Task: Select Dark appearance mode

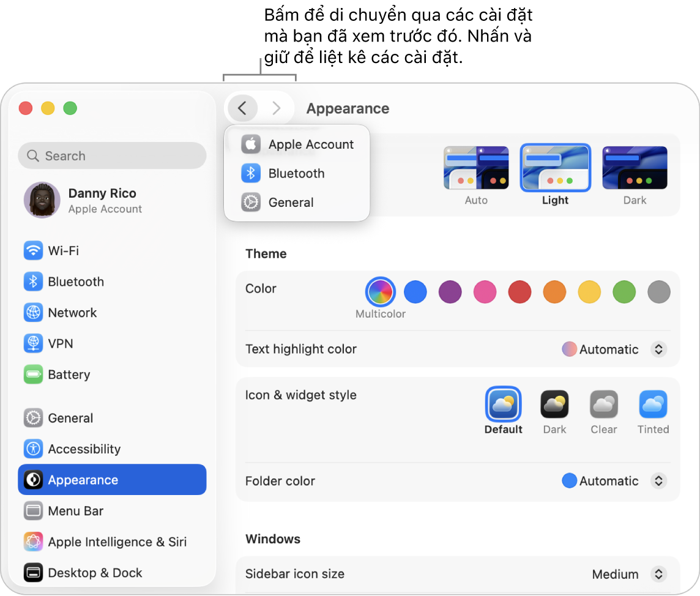Action: pos(635,168)
